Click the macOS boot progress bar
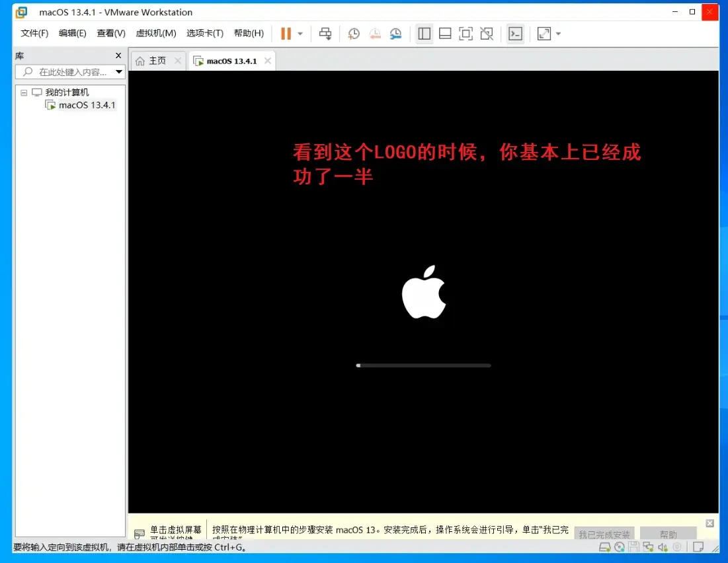 423,365
